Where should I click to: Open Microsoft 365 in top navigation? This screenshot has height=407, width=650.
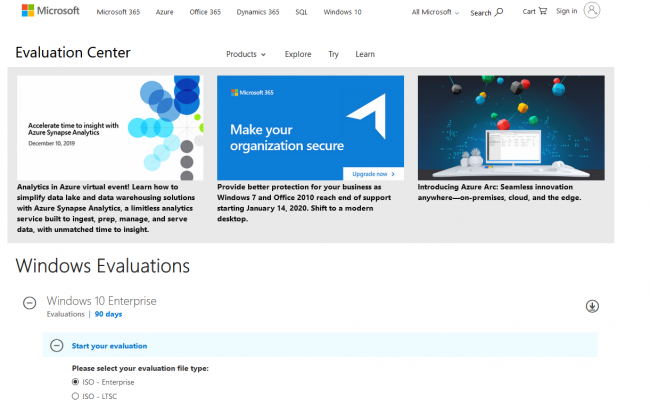coord(118,12)
